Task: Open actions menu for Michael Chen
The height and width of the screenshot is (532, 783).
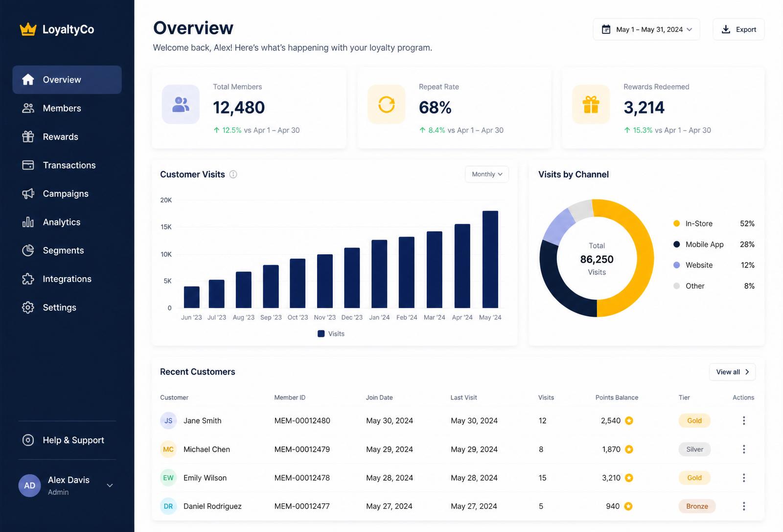Action: point(744,449)
